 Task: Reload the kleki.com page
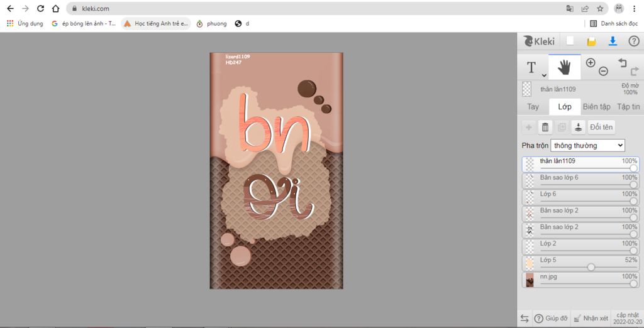pyautogui.click(x=40, y=8)
